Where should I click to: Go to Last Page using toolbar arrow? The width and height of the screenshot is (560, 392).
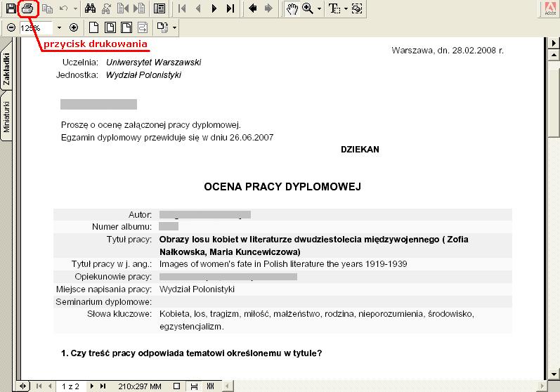tap(230, 8)
